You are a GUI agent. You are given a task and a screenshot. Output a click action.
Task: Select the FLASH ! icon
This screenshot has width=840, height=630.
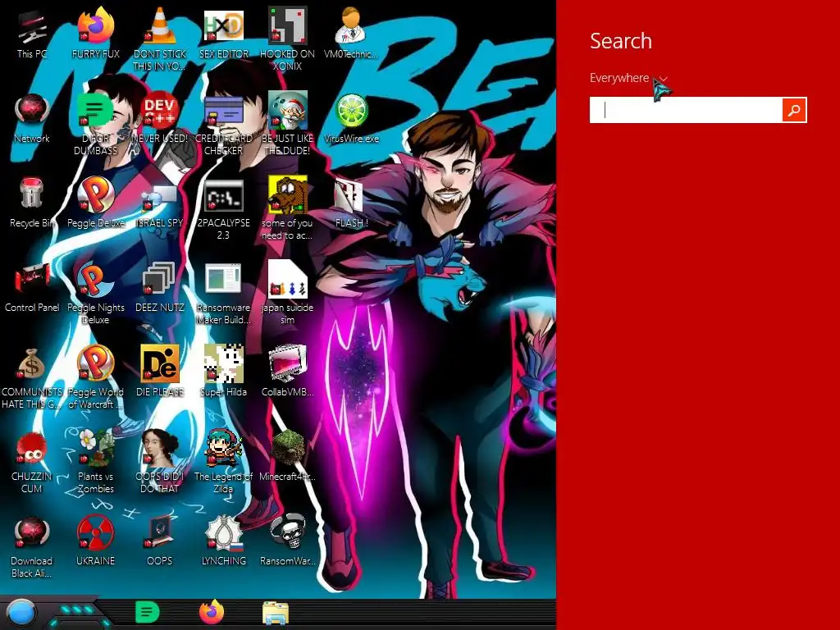[349, 195]
